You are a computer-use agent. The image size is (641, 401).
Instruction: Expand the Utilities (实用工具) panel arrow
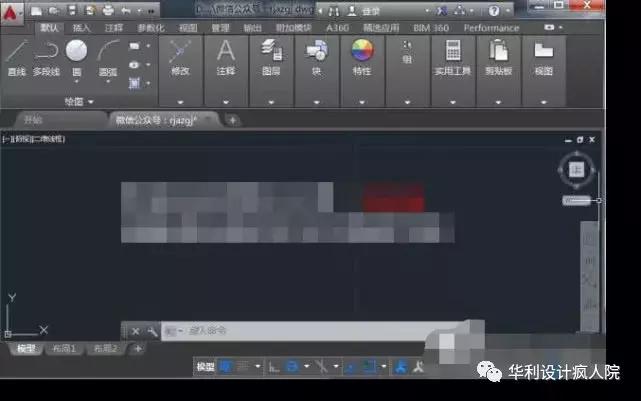click(x=453, y=102)
